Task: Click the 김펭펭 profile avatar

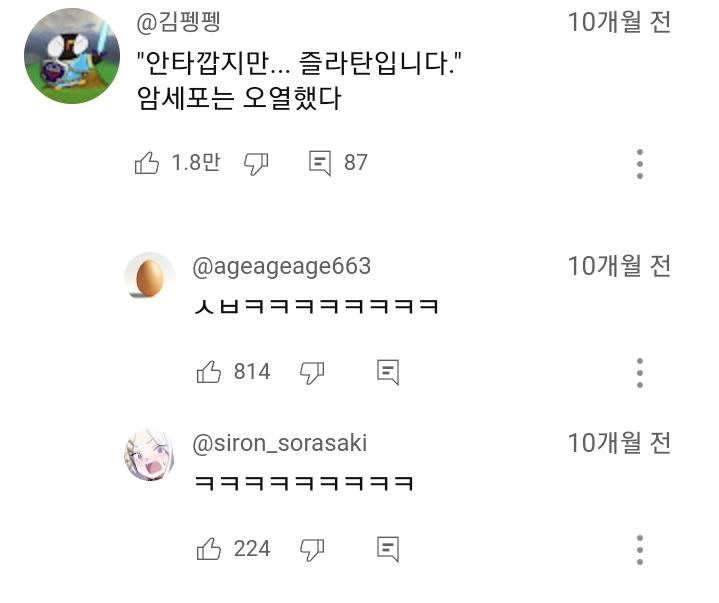Action: (72, 57)
